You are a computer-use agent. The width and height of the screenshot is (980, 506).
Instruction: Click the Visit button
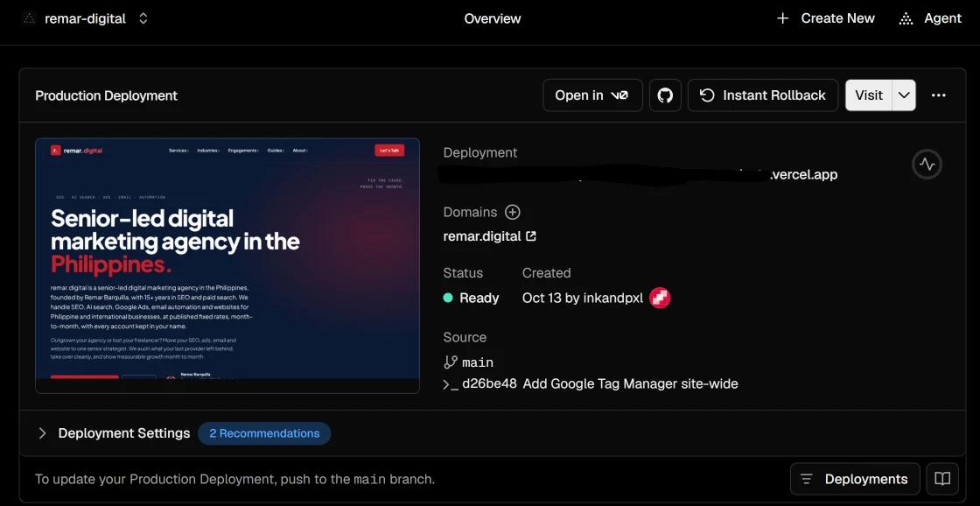click(x=869, y=95)
